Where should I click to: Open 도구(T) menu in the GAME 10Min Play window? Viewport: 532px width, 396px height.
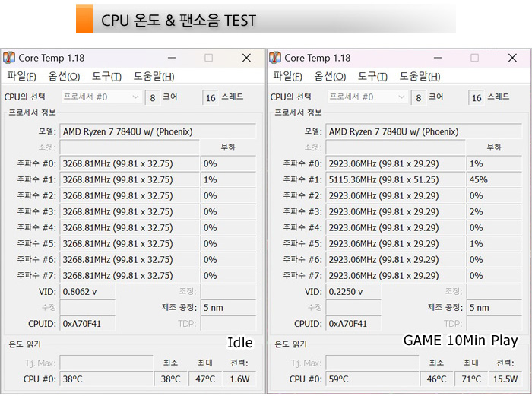pyautogui.click(x=372, y=76)
